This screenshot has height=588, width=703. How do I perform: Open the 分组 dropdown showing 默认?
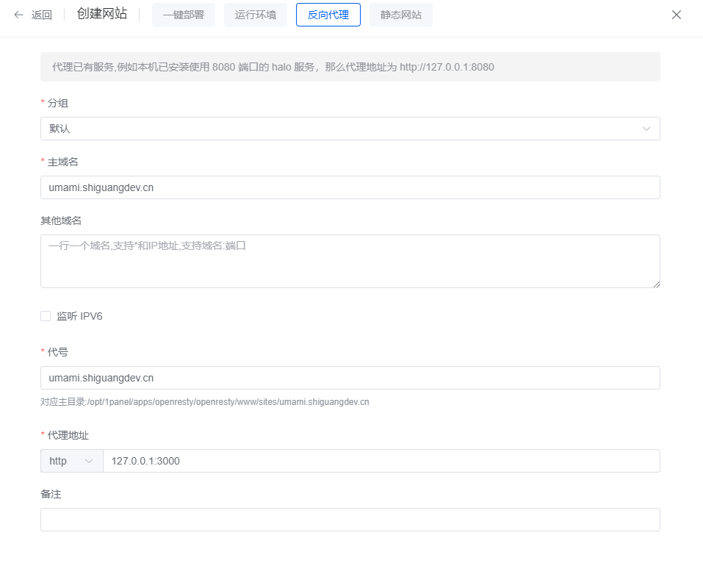(350, 129)
